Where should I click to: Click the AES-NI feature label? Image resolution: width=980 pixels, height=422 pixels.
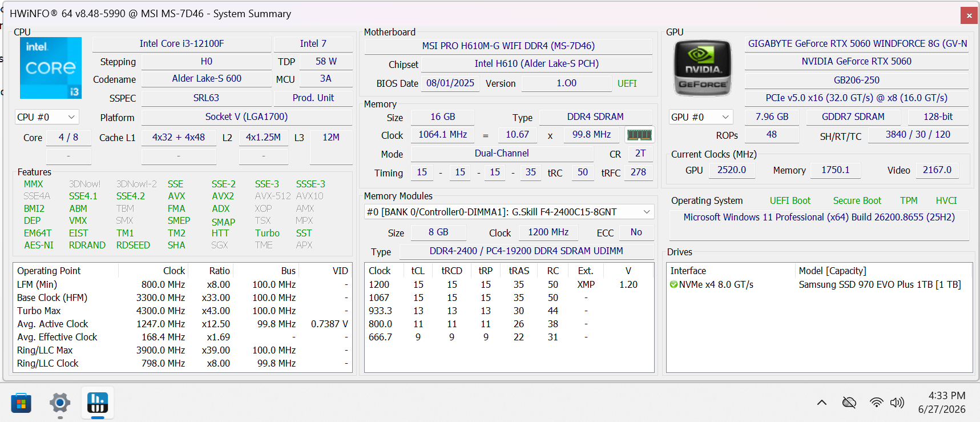39,245
